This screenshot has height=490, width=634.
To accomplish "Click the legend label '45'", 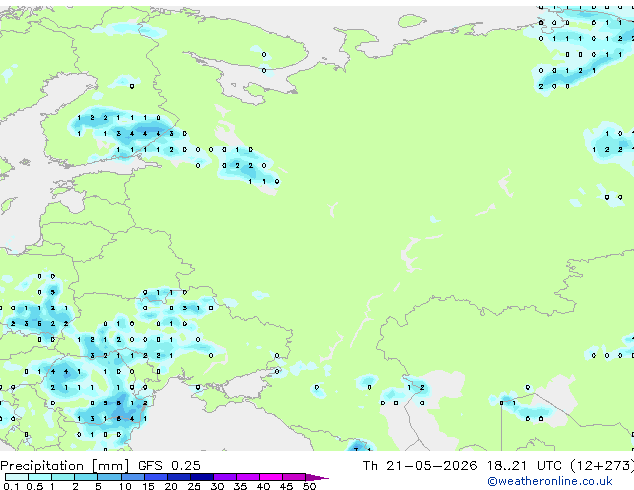I will (x=286, y=486).
